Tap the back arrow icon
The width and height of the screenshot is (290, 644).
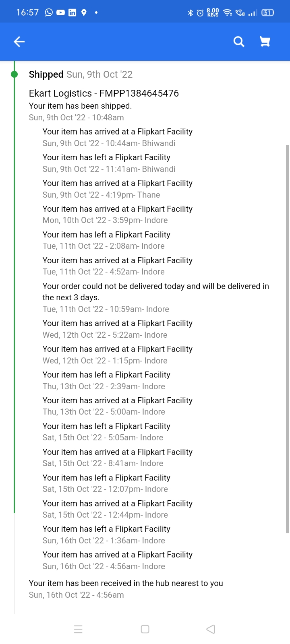tap(19, 41)
